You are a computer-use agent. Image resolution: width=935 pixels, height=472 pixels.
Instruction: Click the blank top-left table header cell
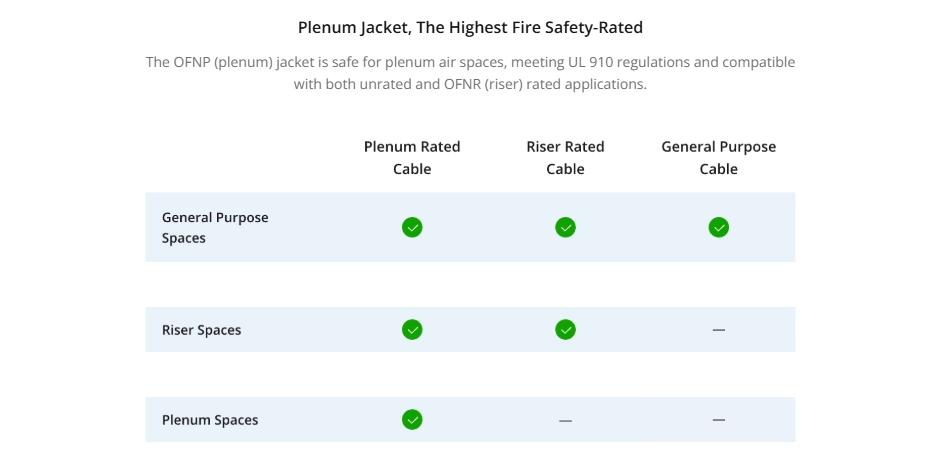point(239,158)
